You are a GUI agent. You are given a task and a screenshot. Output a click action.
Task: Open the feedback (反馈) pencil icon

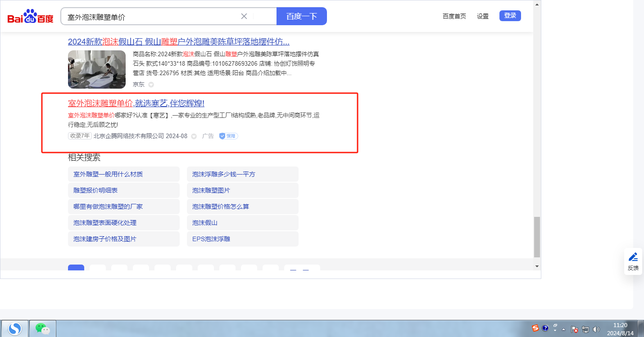pyautogui.click(x=633, y=257)
